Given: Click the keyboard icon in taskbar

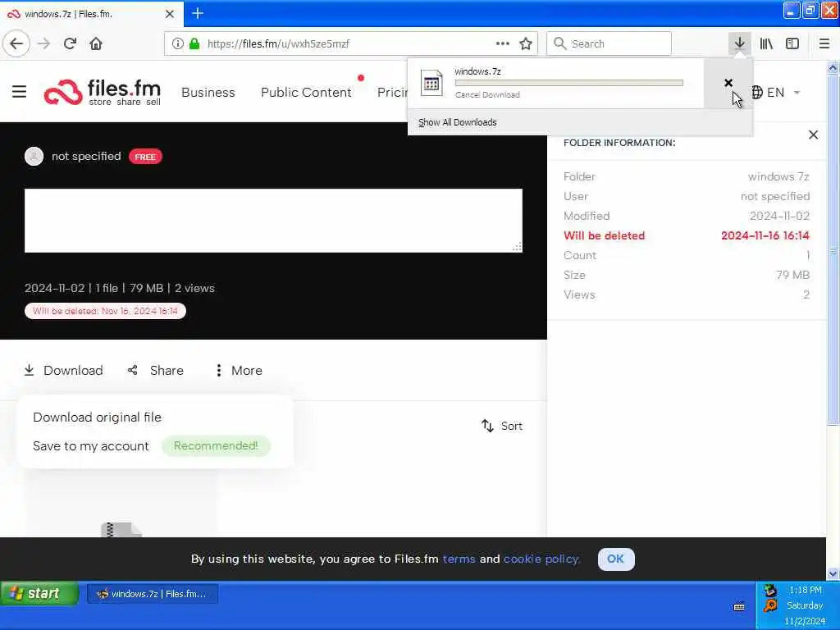Looking at the screenshot, I should coord(739,606).
